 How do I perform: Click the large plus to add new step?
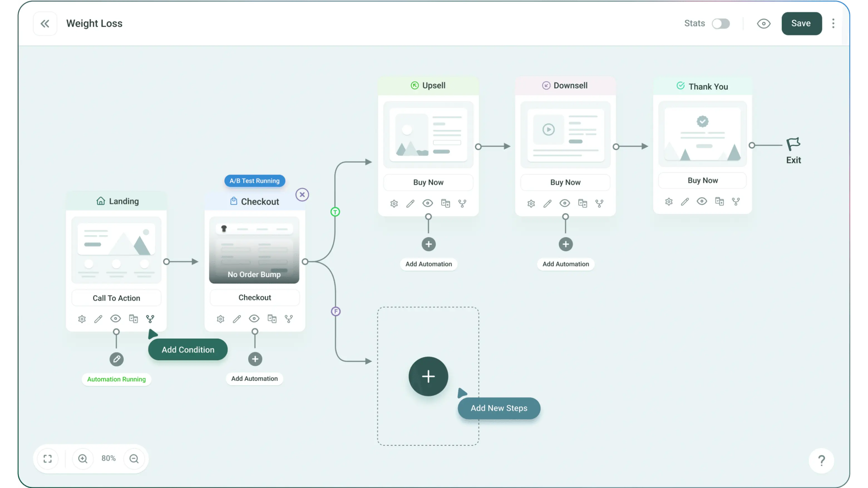click(428, 376)
